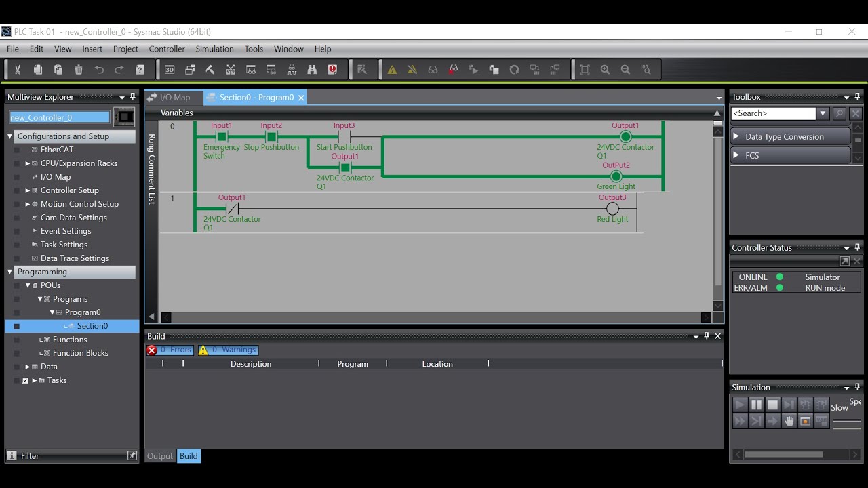Click the hand icon in Simulation panel
The height and width of the screenshot is (488, 868).
(x=789, y=421)
